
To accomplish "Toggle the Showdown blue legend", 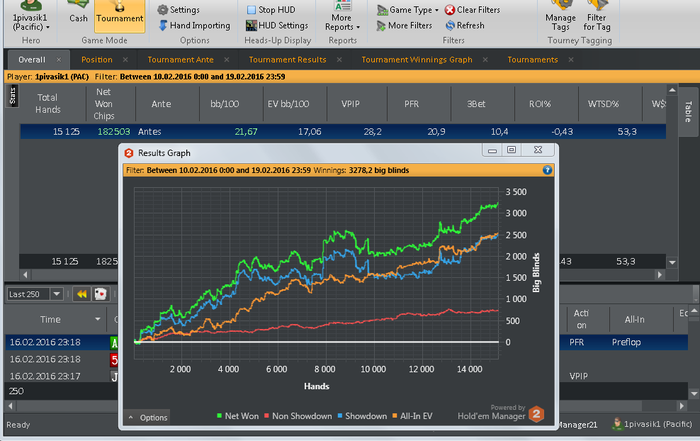I will click(362, 416).
